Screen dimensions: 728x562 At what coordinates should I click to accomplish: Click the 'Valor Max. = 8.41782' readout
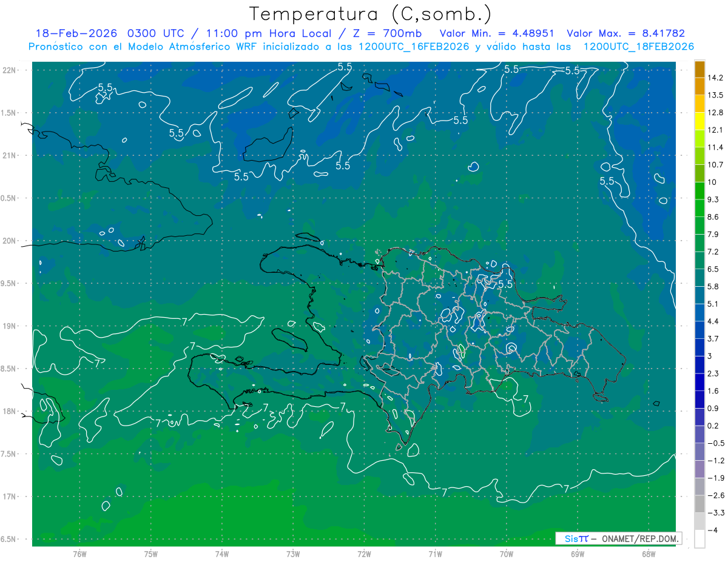[625, 33]
